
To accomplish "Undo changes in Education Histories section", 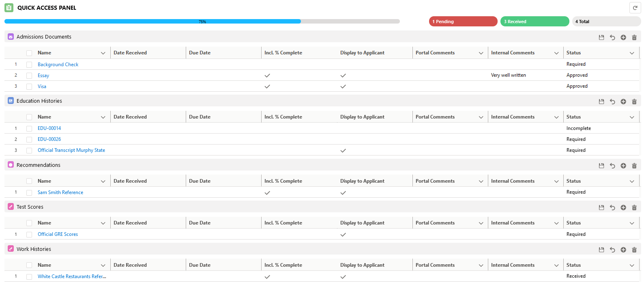I will click(x=612, y=101).
